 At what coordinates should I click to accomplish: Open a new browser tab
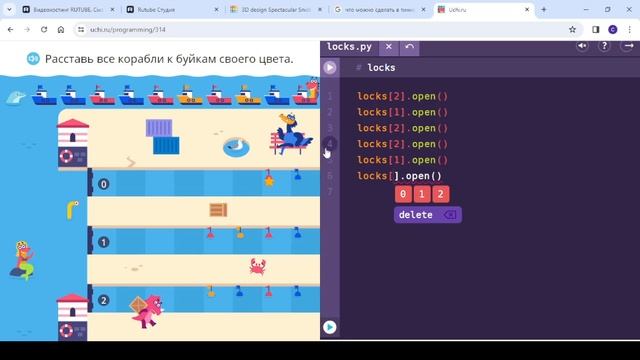coord(544,9)
